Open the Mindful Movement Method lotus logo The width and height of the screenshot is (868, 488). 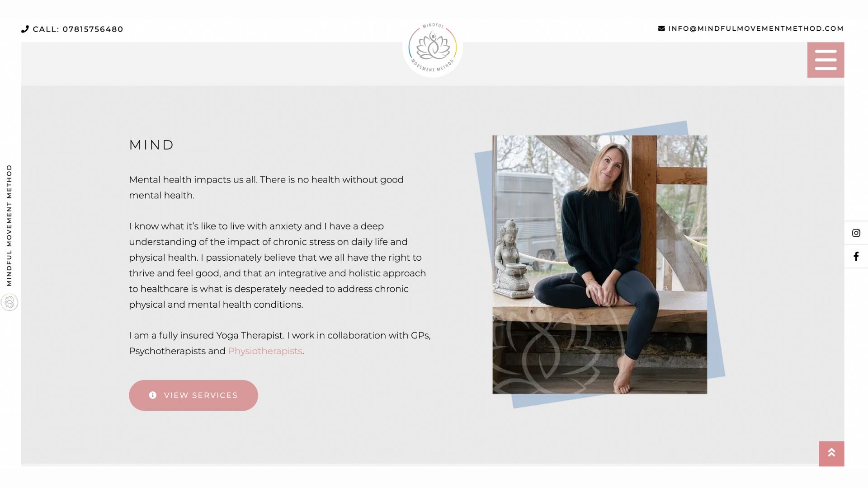(x=433, y=48)
